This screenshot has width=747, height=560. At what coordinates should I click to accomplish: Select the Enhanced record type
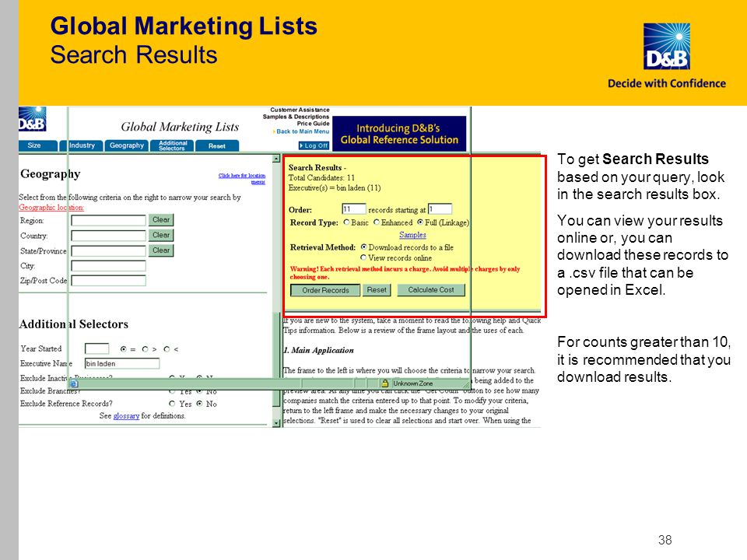point(377,222)
